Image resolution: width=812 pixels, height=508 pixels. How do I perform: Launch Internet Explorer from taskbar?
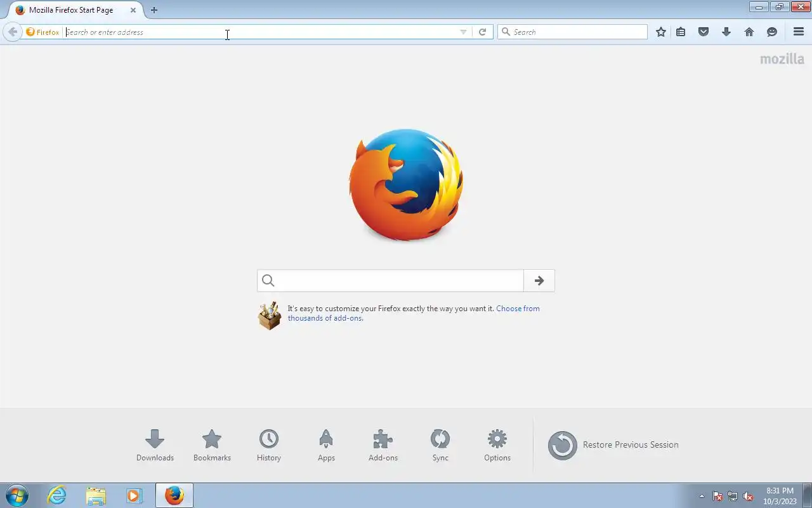[57, 495]
